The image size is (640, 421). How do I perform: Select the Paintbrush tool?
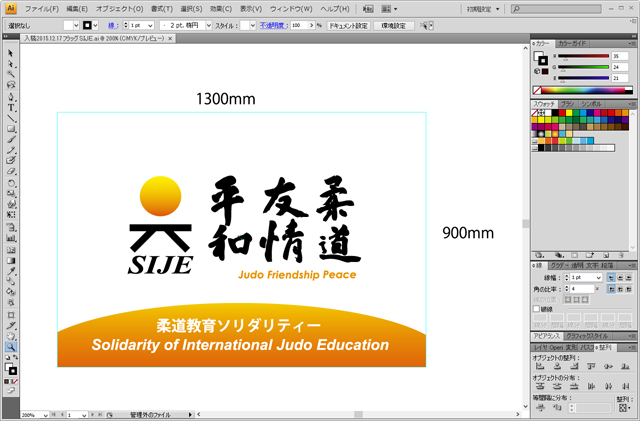pos(11,140)
